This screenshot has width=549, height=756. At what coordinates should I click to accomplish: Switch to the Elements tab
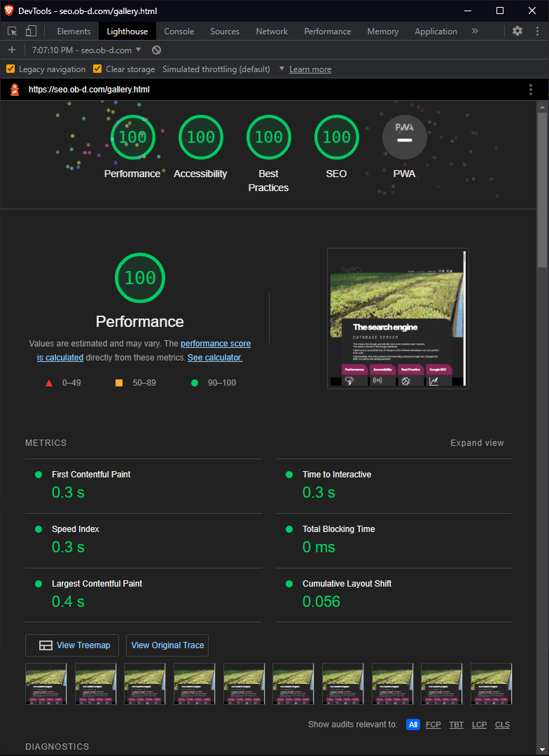click(74, 31)
